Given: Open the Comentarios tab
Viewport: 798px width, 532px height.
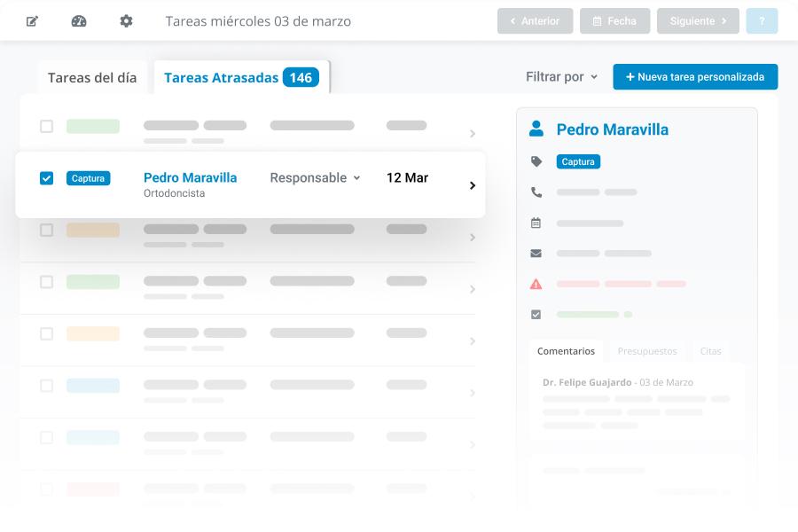Looking at the screenshot, I should point(566,351).
